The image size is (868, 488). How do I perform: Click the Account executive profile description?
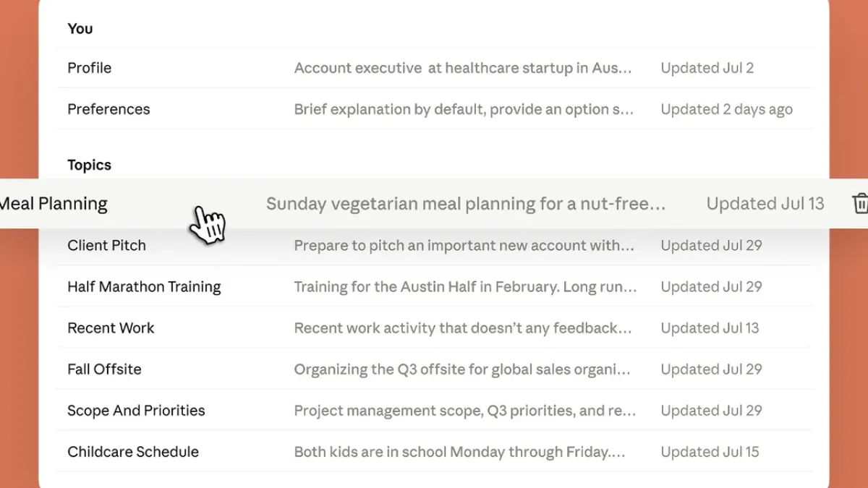[463, 68]
